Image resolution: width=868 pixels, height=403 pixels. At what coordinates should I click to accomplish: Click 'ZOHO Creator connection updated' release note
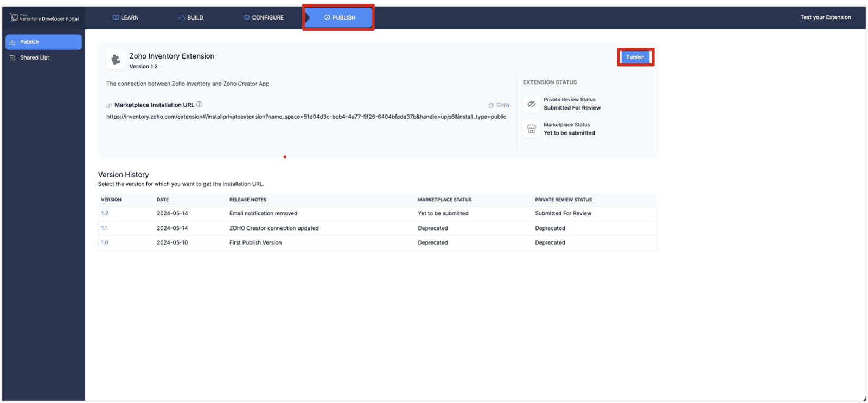274,228
